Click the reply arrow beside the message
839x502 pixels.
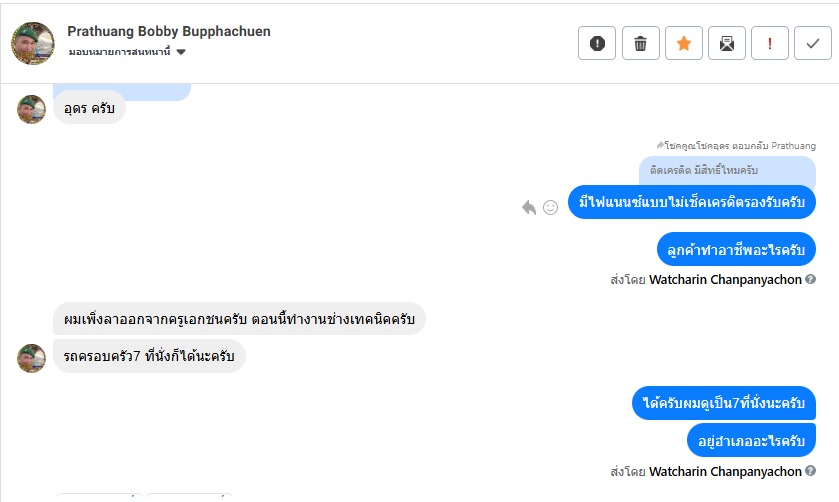529,207
